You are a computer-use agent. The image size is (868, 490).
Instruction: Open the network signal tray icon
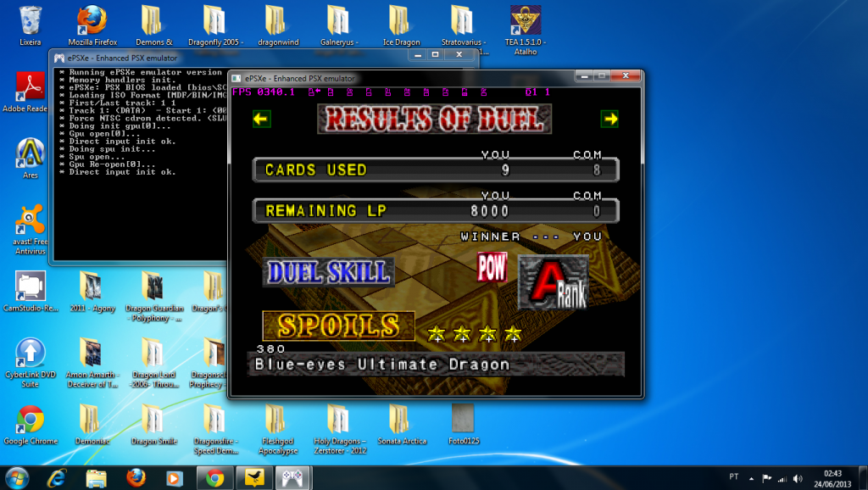coord(782,478)
